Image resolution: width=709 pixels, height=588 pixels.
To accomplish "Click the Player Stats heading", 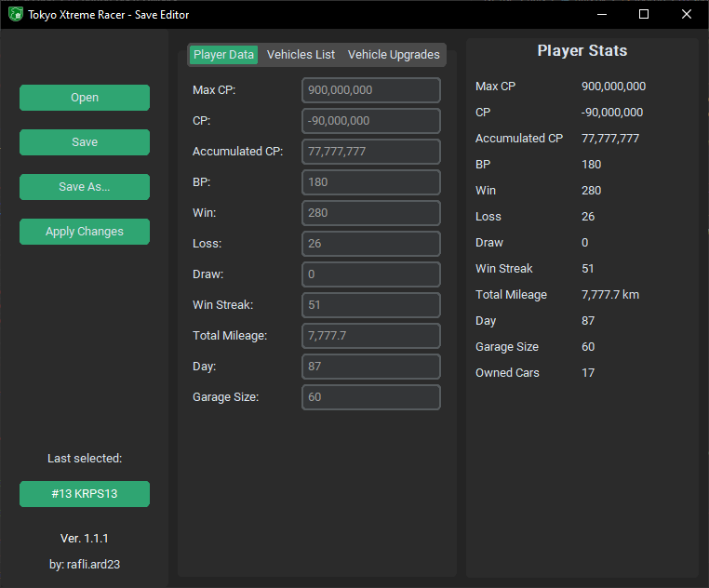I will click(x=582, y=50).
